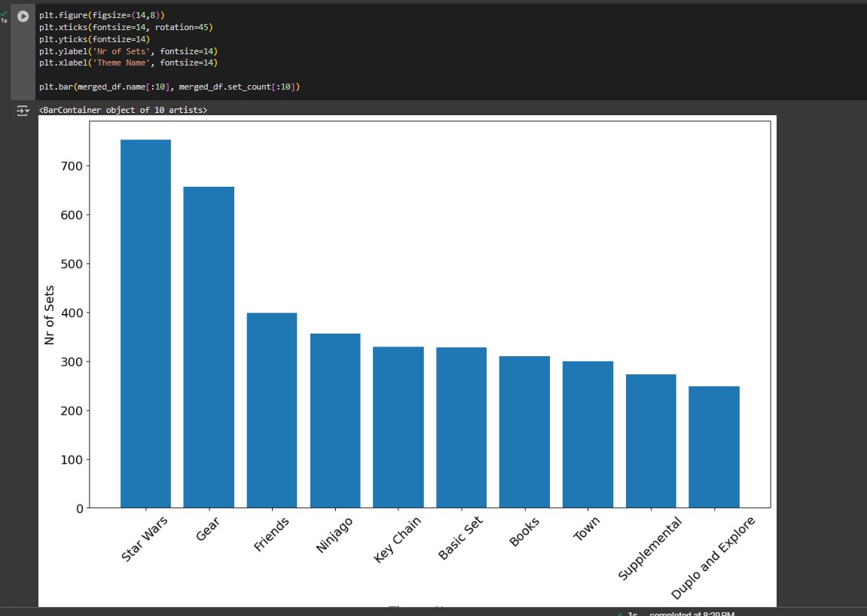This screenshot has width=867, height=616.
Task: Run the plt.bar code cell
Action: [23, 17]
